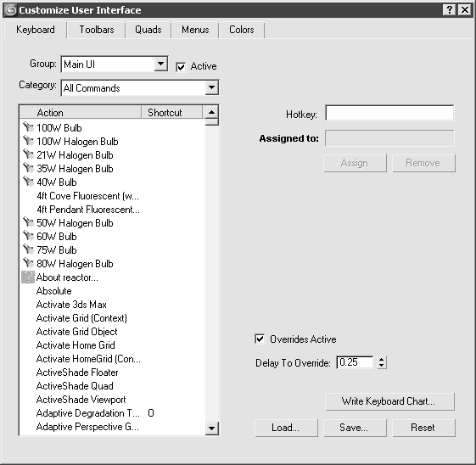
Task: Select the Activate Home Grid action
Action: coord(76,345)
